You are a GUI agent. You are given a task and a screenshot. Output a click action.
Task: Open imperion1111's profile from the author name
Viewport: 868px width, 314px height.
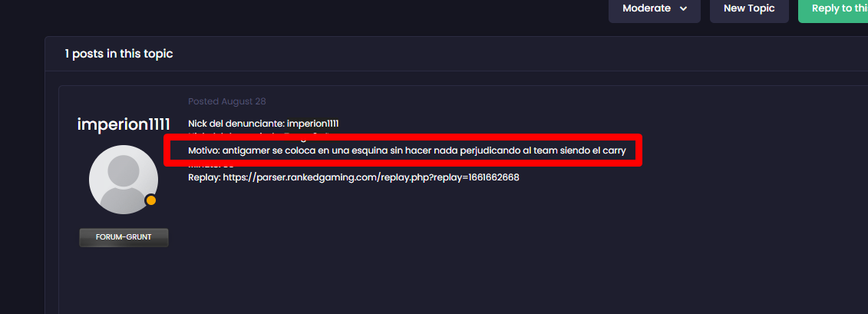tap(124, 124)
